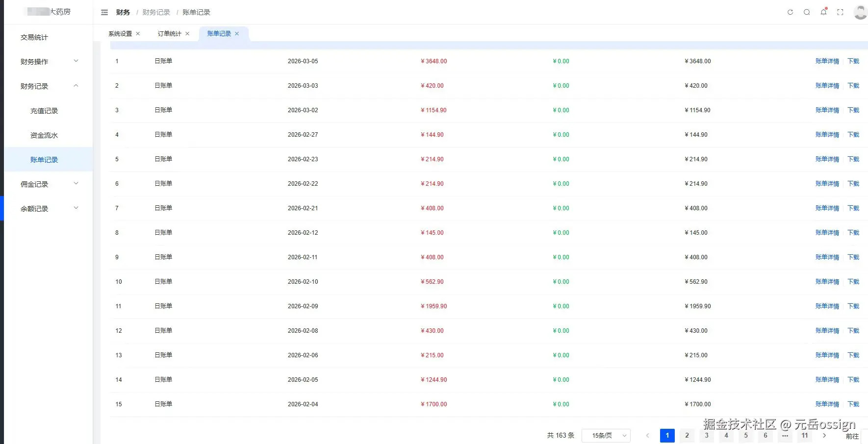This screenshot has height=444, width=868.
Task: Open 账单详情 for 2026-02-12 bill
Action: click(x=827, y=233)
